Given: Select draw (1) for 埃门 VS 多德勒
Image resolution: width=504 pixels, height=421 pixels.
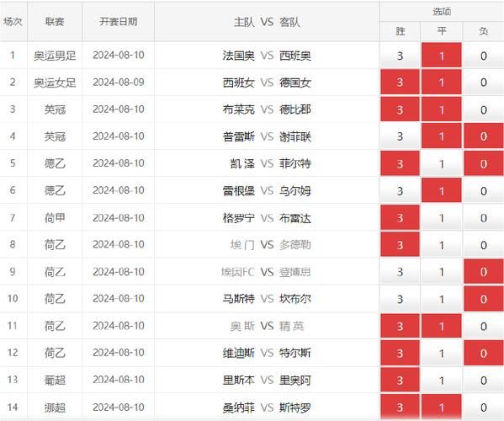Looking at the screenshot, I should pyautogui.click(x=442, y=245).
